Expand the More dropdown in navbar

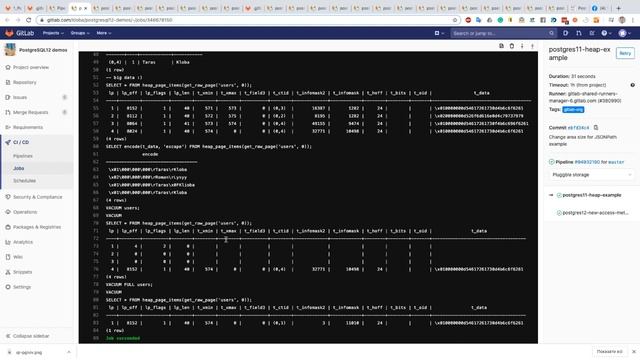point(104,33)
